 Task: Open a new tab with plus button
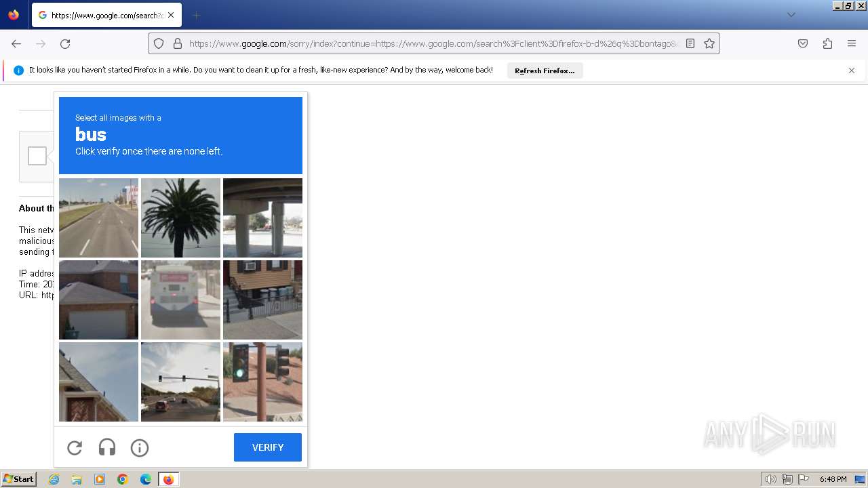(x=196, y=15)
